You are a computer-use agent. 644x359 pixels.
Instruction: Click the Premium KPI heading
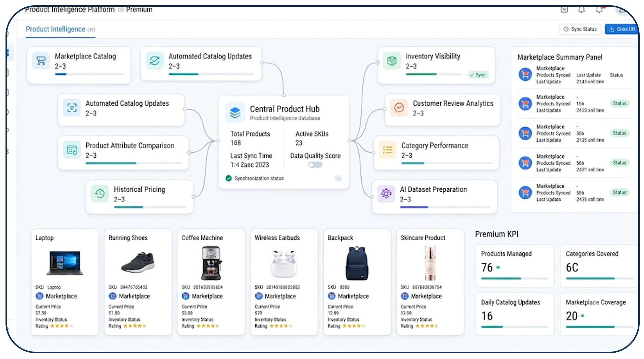pos(497,234)
